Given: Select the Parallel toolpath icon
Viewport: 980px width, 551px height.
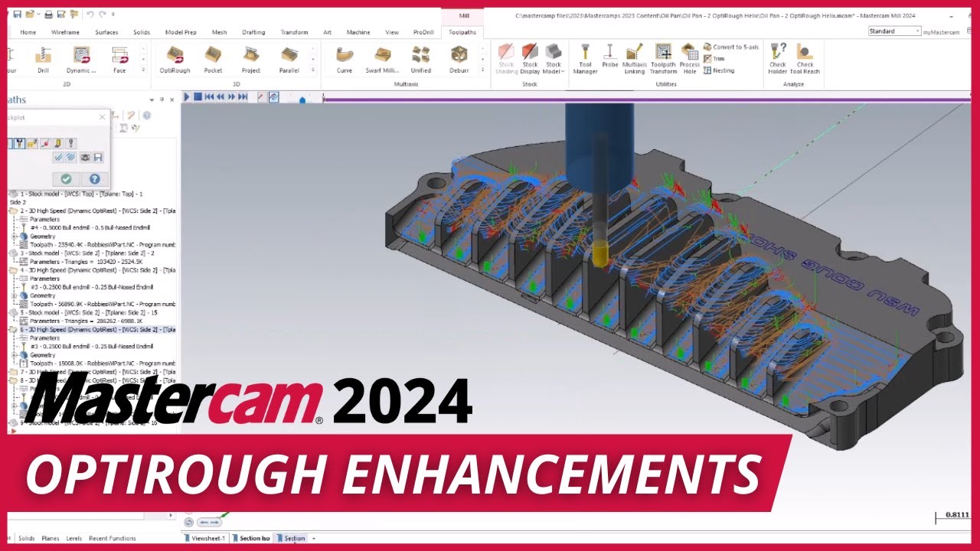Looking at the screenshot, I should [289, 60].
